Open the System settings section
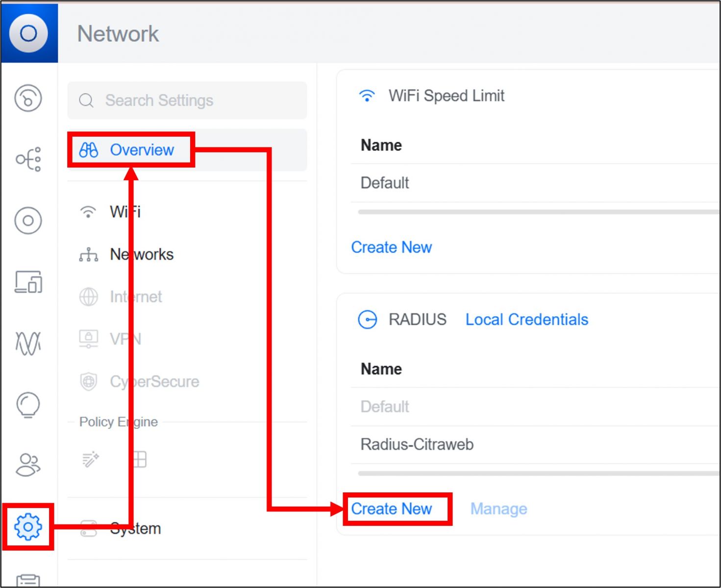This screenshot has width=721, height=588. (x=135, y=529)
